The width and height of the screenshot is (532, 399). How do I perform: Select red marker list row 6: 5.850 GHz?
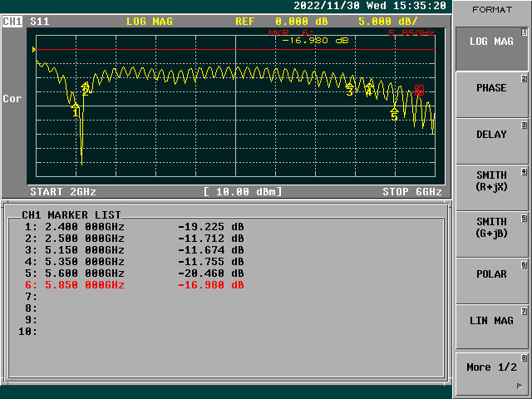[135, 284]
